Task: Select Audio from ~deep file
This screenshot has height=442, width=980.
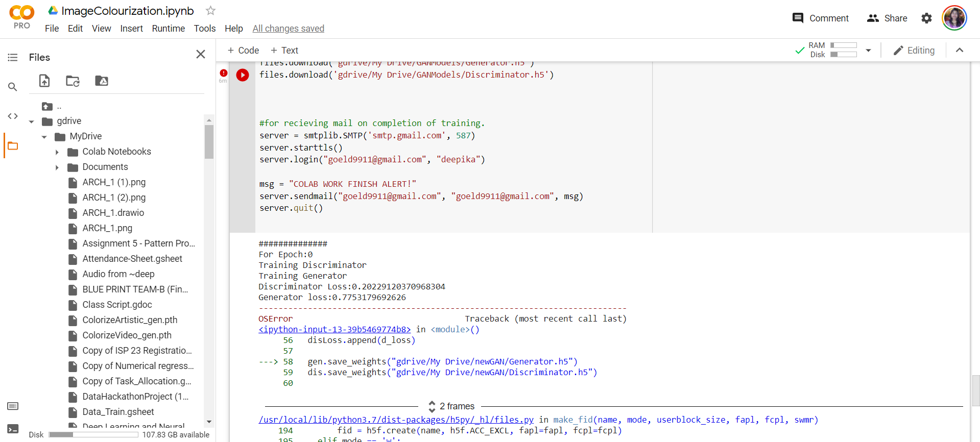Action: 118,274
